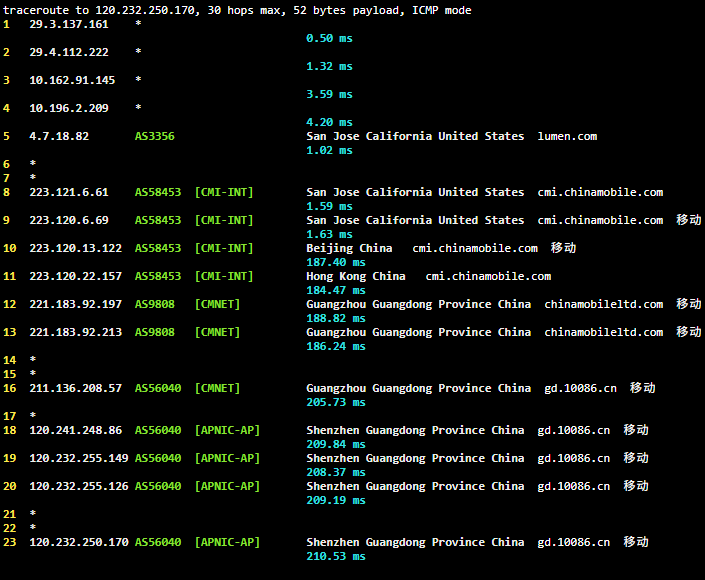Click the lumen.com hostname
The height and width of the screenshot is (580, 705).
coord(567,136)
